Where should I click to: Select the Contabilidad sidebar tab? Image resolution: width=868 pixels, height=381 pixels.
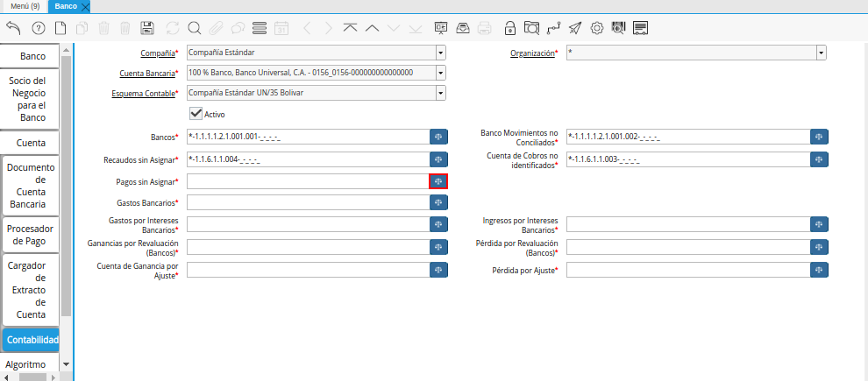pyautogui.click(x=31, y=340)
